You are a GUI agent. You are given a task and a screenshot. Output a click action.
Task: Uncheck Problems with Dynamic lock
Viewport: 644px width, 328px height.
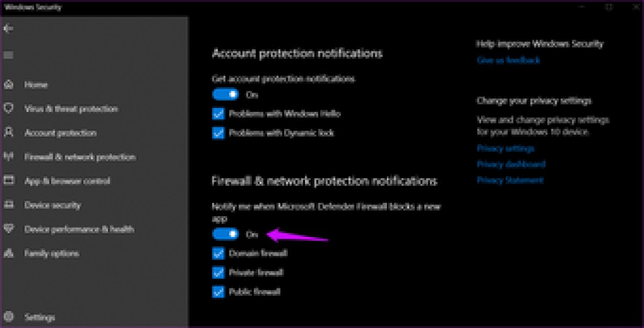coord(218,133)
